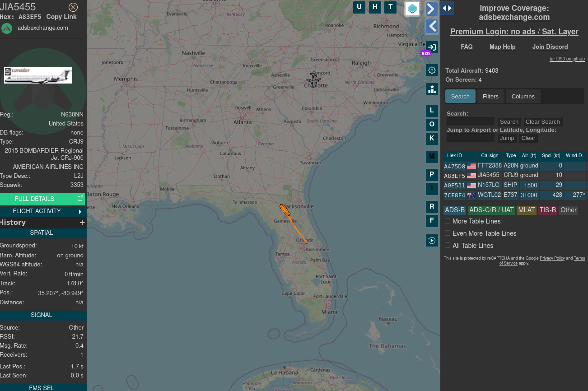Open the login arrow icon button

click(x=432, y=47)
